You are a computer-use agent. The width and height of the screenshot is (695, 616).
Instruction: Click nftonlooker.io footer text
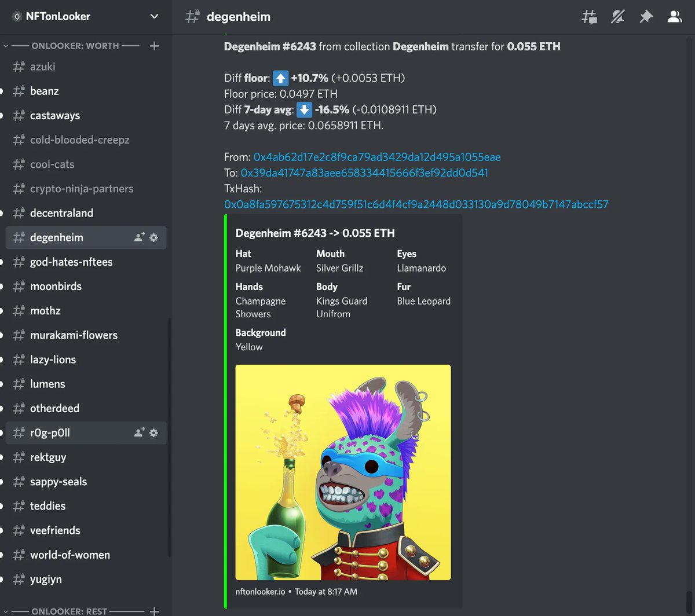[x=261, y=591]
